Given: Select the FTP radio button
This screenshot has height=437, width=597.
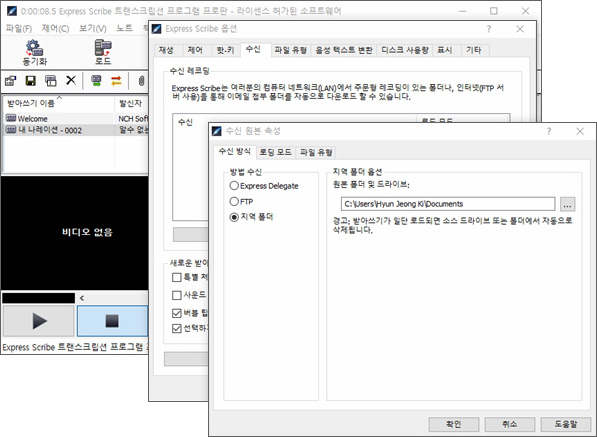Looking at the screenshot, I should tap(234, 201).
